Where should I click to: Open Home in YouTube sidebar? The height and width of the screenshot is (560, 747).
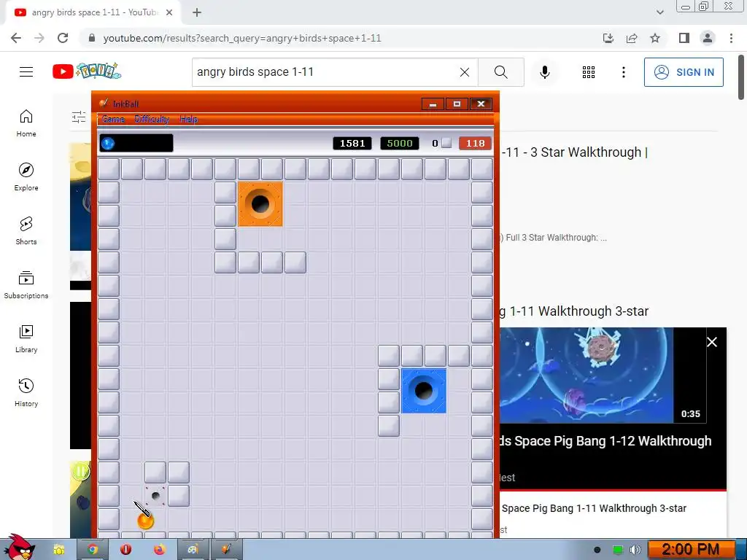pyautogui.click(x=26, y=123)
